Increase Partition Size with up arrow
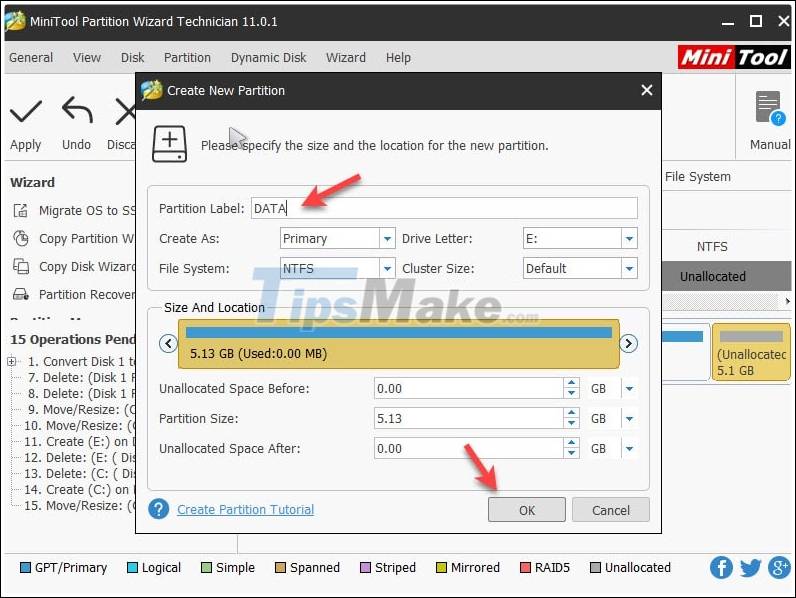Viewport: 796px width, 598px height. point(572,413)
